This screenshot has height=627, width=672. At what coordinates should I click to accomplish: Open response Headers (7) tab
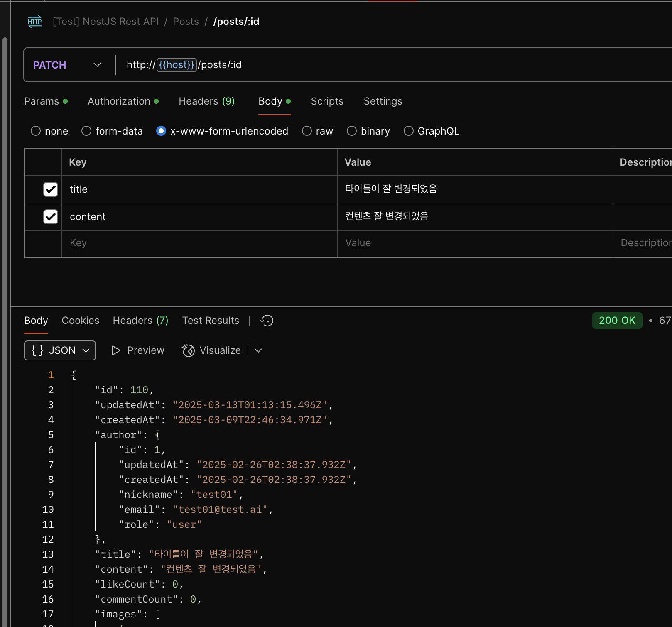(x=141, y=321)
